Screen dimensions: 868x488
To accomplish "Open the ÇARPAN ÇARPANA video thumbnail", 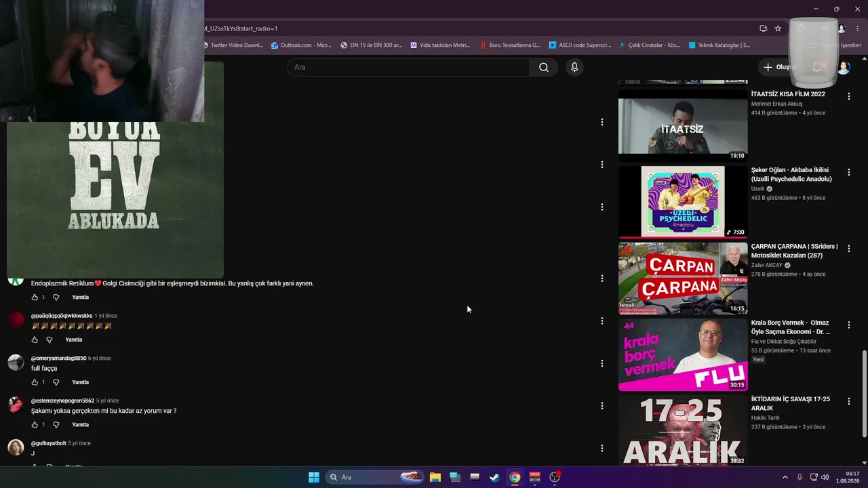I will pos(683,279).
